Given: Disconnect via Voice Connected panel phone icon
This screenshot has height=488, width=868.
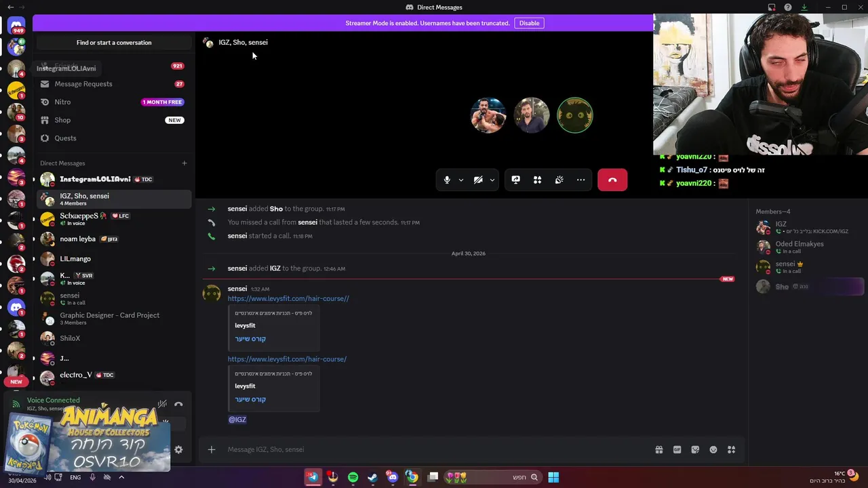Looking at the screenshot, I should click(178, 404).
